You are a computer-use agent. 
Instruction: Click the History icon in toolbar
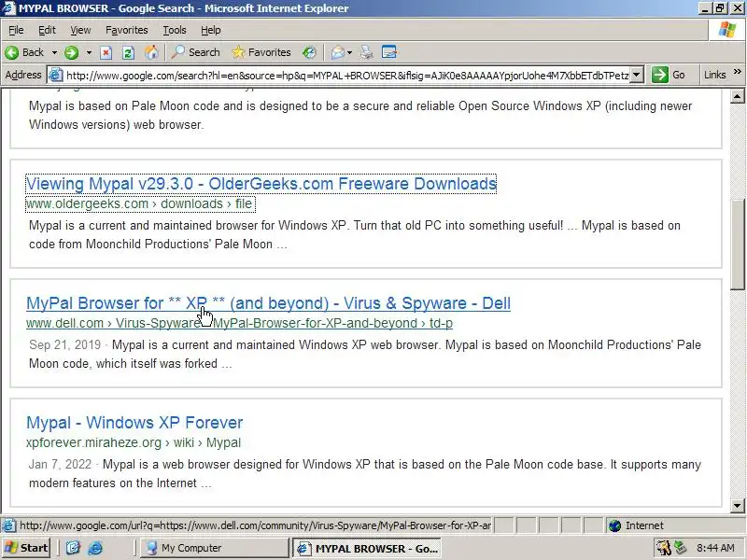[x=309, y=52]
